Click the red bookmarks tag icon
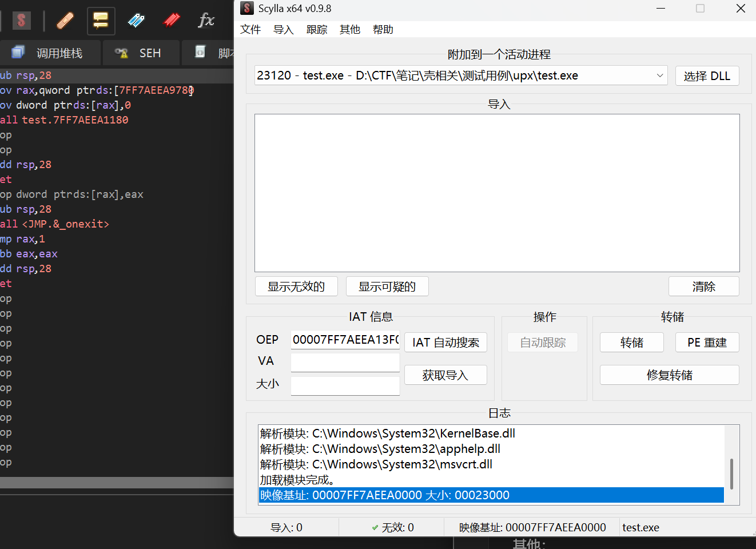This screenshot has height=549, width=756. pyautogui.click(x=172, y=21)
